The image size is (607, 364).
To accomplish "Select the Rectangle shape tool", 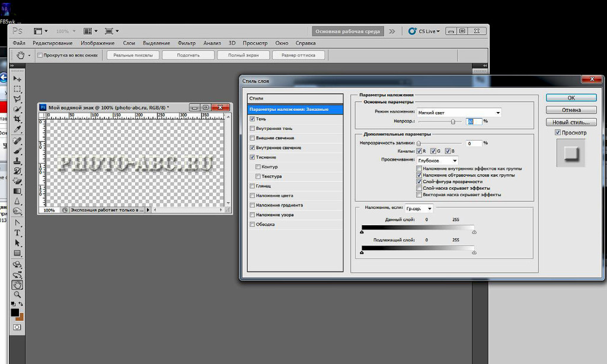I will tap(17, 253).
